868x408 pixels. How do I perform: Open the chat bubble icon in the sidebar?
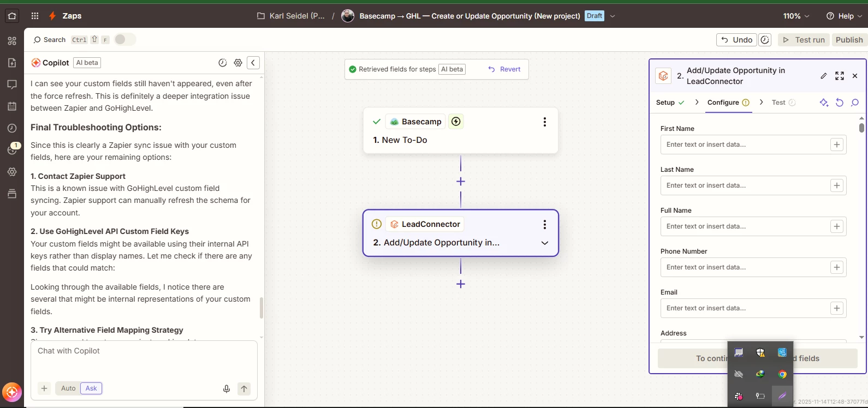12,85
